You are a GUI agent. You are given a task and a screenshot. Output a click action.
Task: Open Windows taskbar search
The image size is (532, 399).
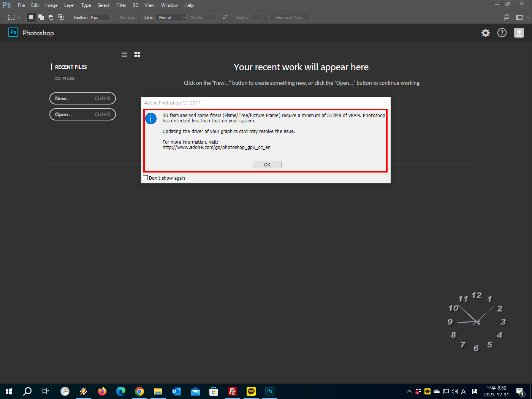point(27,391)
